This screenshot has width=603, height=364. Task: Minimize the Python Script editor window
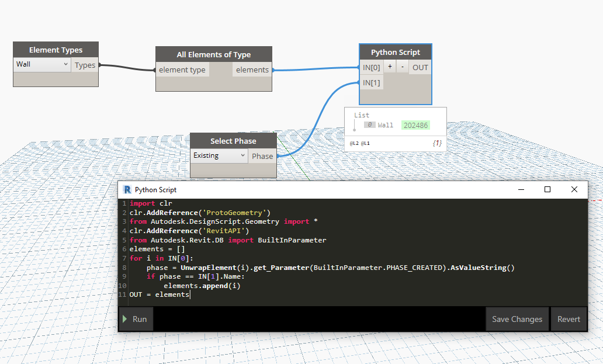coord(521,189)
